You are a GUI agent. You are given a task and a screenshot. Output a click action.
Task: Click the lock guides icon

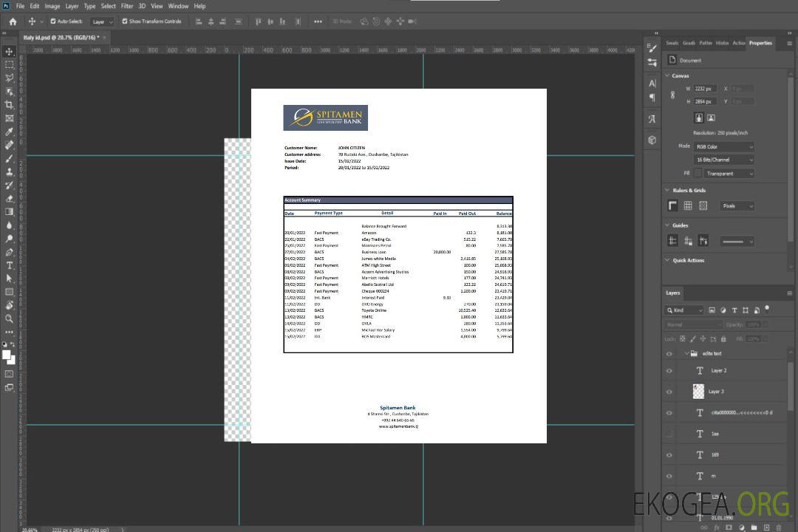[x=688, y=241]
